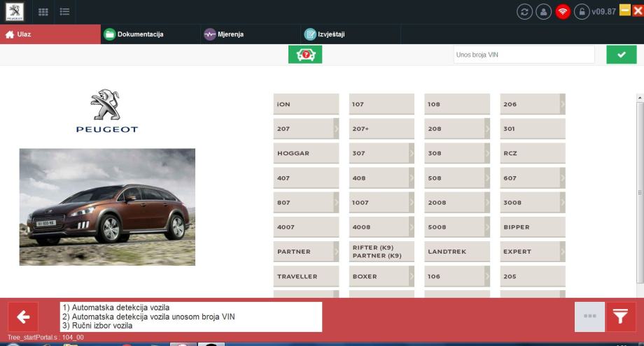Open the Ulaz tab

tap(50, 34)
